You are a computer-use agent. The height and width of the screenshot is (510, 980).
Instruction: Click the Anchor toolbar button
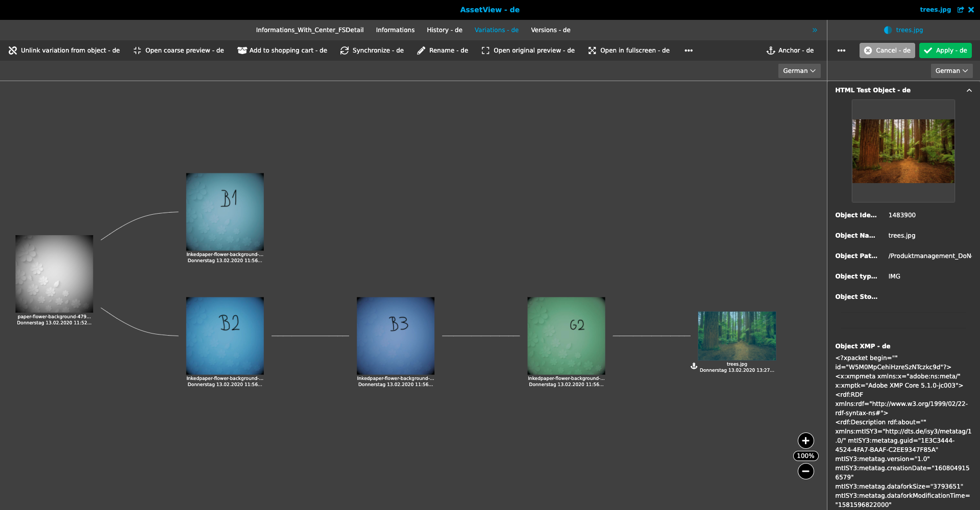(x=790, y=50)
